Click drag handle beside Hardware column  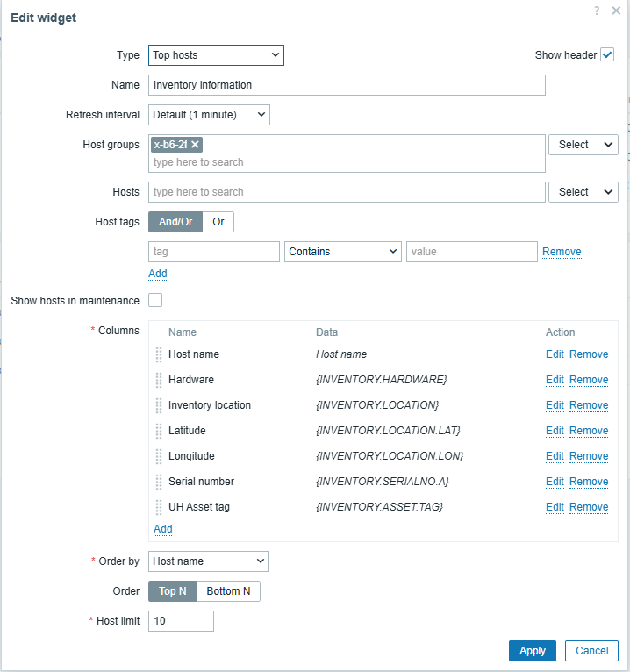(159, 380)
